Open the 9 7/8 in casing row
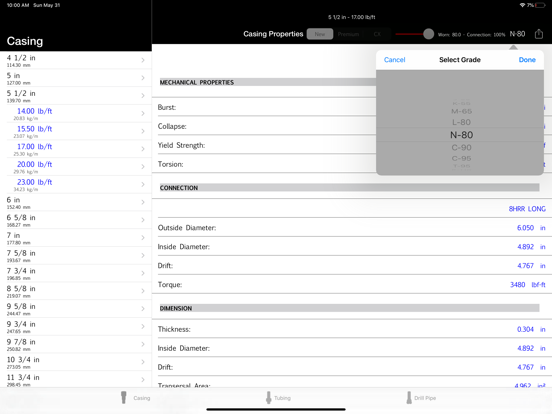The width and height of the screenshot is (552, 414). pyautogui.click(x=76, y=344)
